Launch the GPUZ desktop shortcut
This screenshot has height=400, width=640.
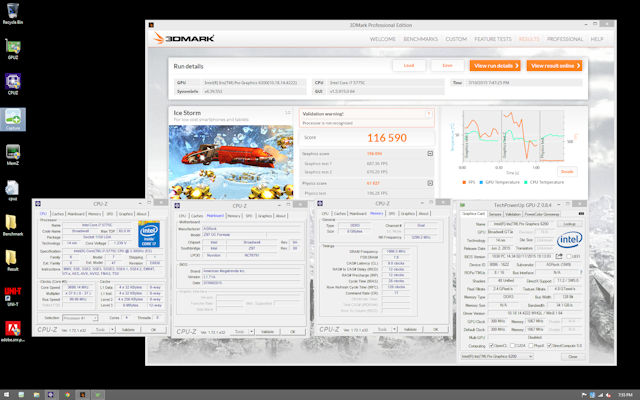click(x=13, y=49)
